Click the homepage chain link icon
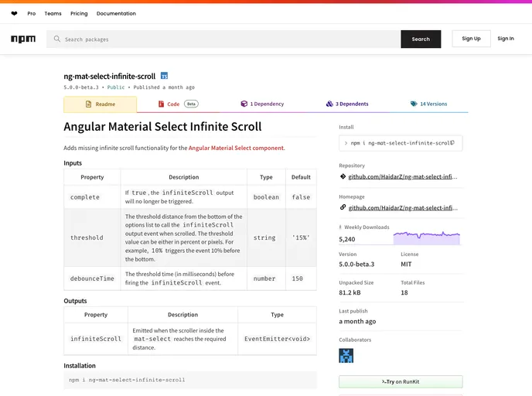Viewport: 532px width, 396px height. click(343, 207)
